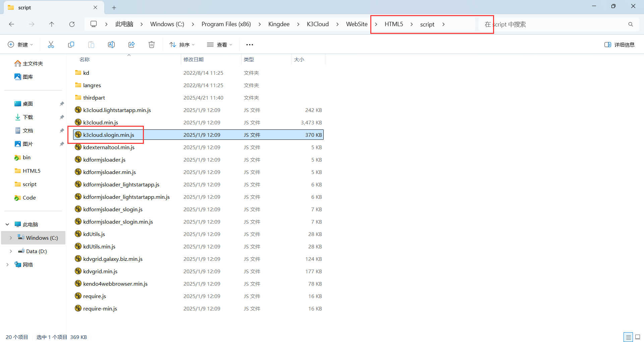This screenshot has width=644, height=342.
Task: Toggle the Details pane (详细信息) button
Action: pos(620,45)
